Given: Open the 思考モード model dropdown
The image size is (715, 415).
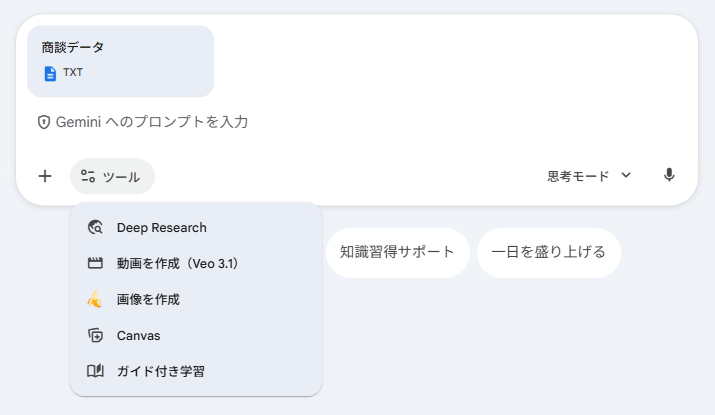Looking at the screenshot, I should 589,176.
